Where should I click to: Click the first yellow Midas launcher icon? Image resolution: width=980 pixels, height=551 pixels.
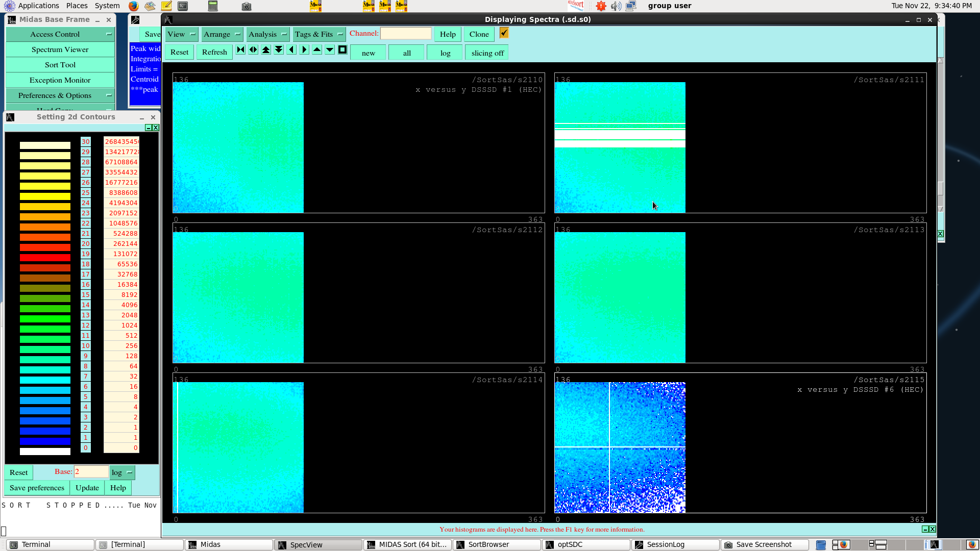point(315,6)
